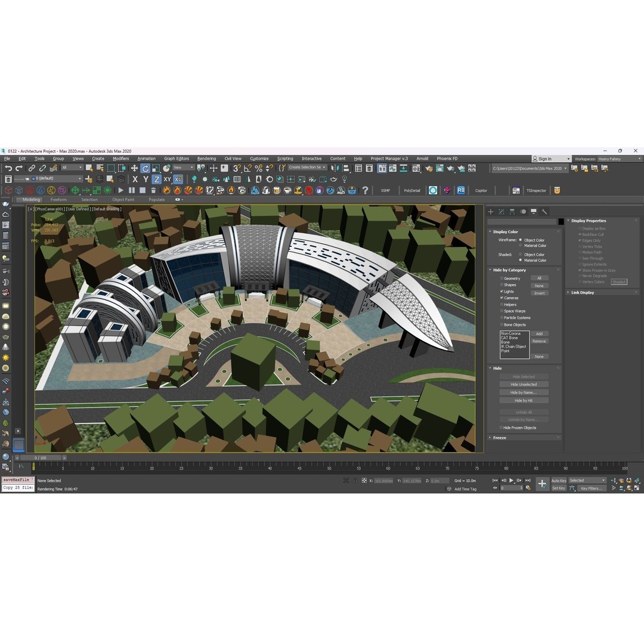
Task: Open the Create tab plus icon in command panel
Action: pyautogui.click(x=490, y=212)
